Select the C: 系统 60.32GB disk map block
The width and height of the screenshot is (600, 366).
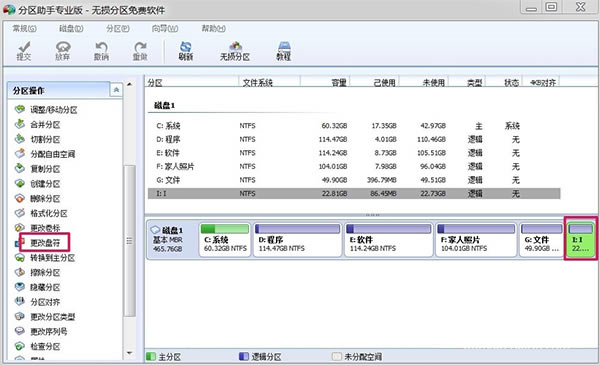tap(225, 240)
